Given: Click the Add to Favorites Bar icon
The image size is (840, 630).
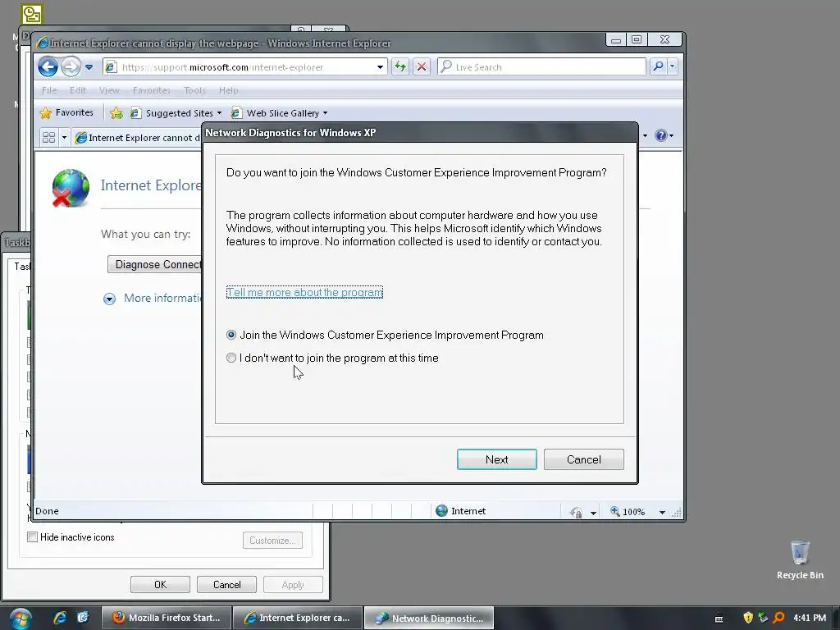Looking at the screenshot, I should [x=116, y=112].
